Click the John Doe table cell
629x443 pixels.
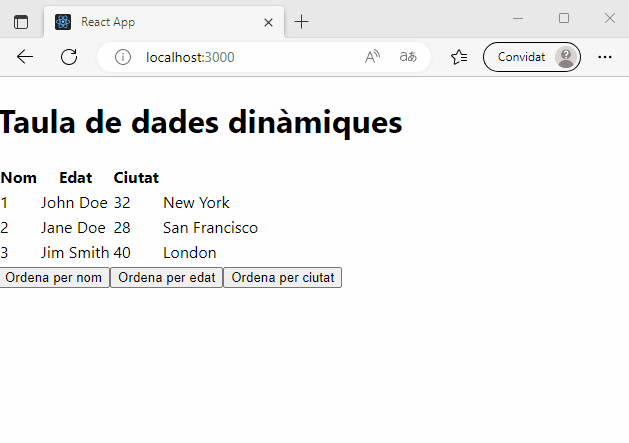tap(74, 203)
